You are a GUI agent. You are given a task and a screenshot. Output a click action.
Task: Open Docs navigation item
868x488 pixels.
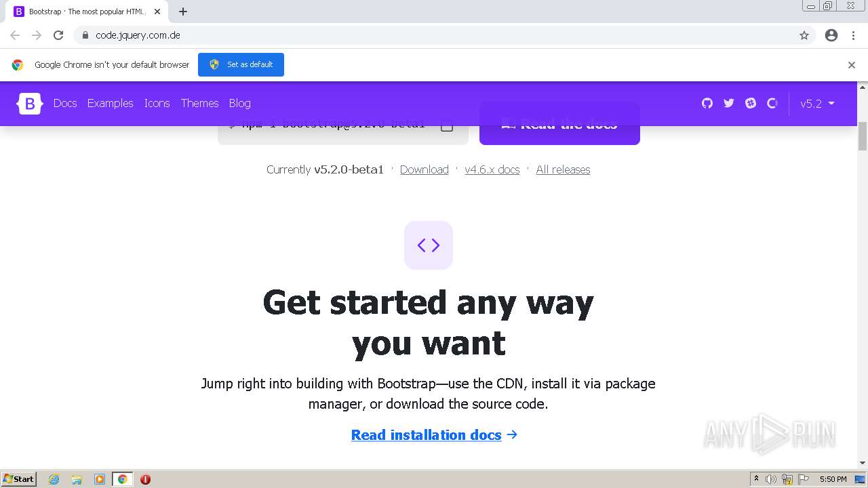(65, 103)
